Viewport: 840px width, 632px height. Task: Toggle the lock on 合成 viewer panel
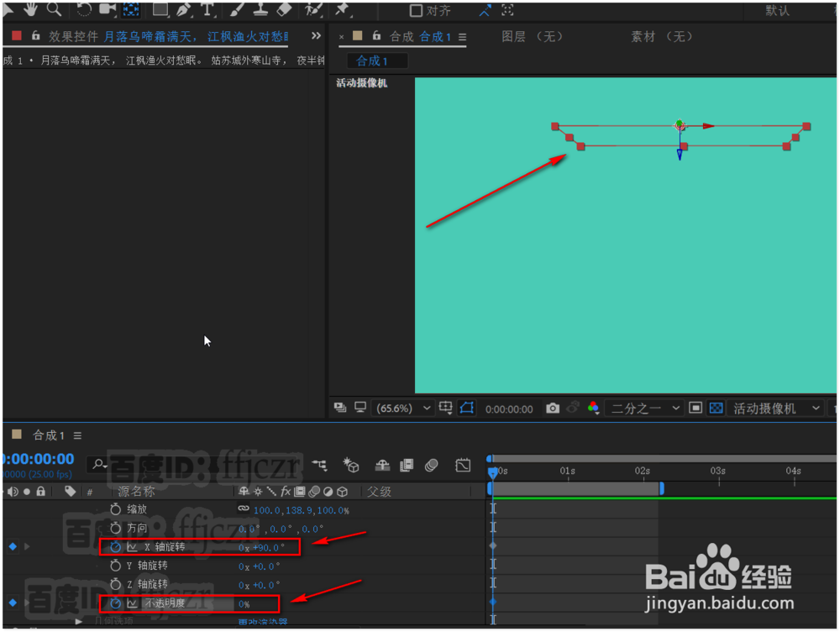click(x=376, y=36)
